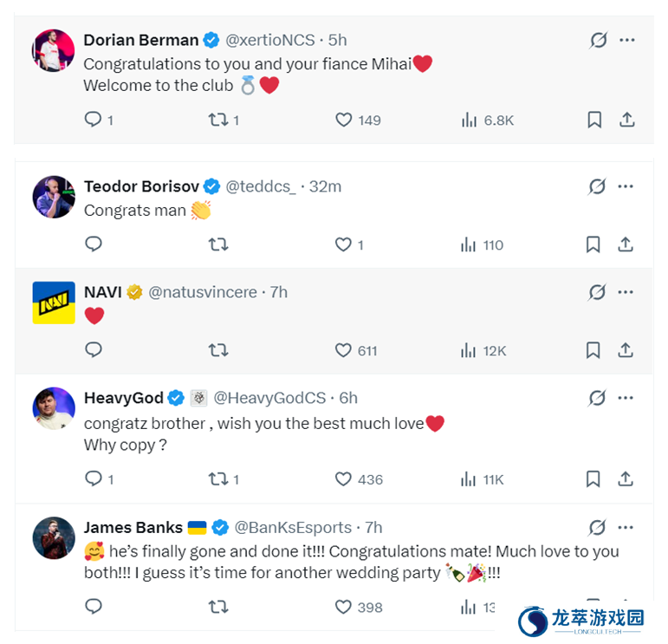Share HeavyGod's tweet
668x644 pixels.
click(626, 478)
